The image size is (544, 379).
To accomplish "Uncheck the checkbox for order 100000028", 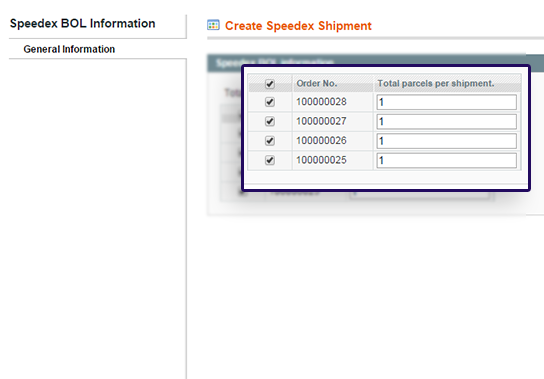I will coord(270,102).
